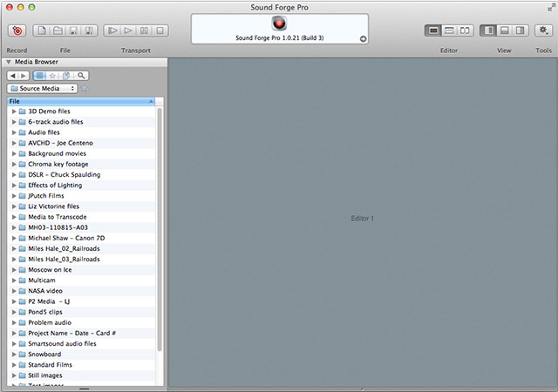The height and width of the screenshot is (392, 558).
Task: Select Project Name - Date - Card # row
Action: click(81, 334)
